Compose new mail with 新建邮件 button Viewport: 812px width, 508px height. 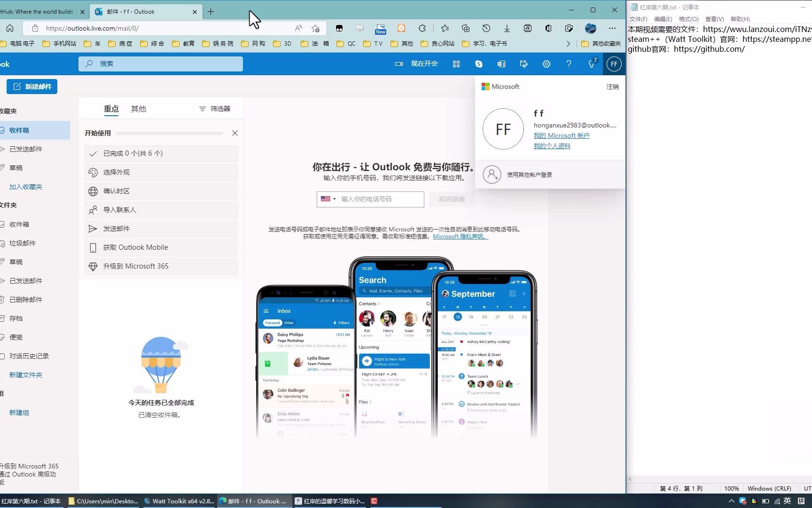(x=32, y=87)
